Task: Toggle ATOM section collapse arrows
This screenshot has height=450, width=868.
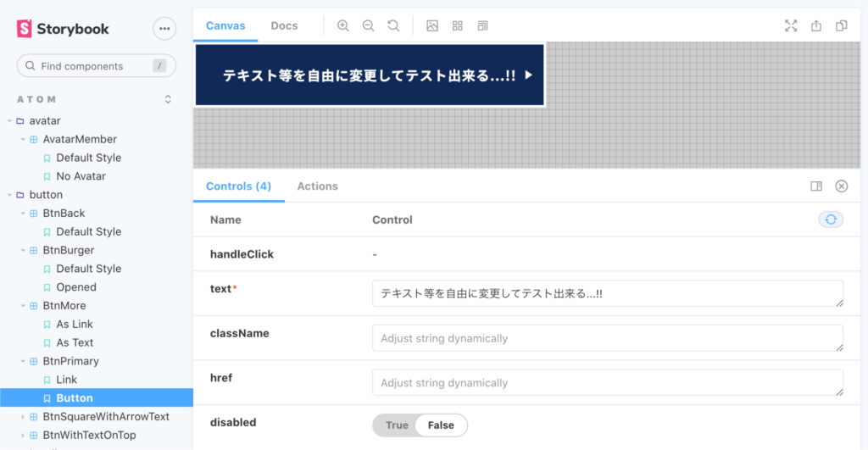Action: coord(168,99)
